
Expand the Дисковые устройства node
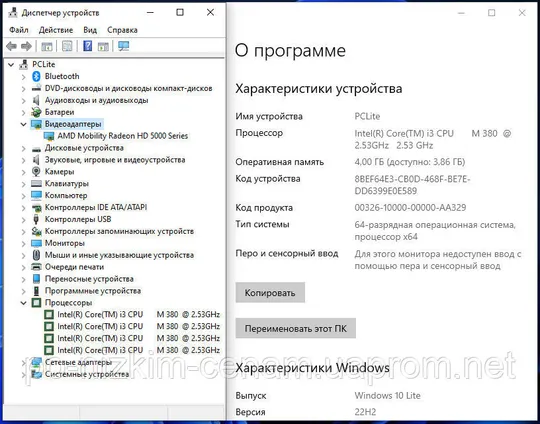(x=23, y=148)
